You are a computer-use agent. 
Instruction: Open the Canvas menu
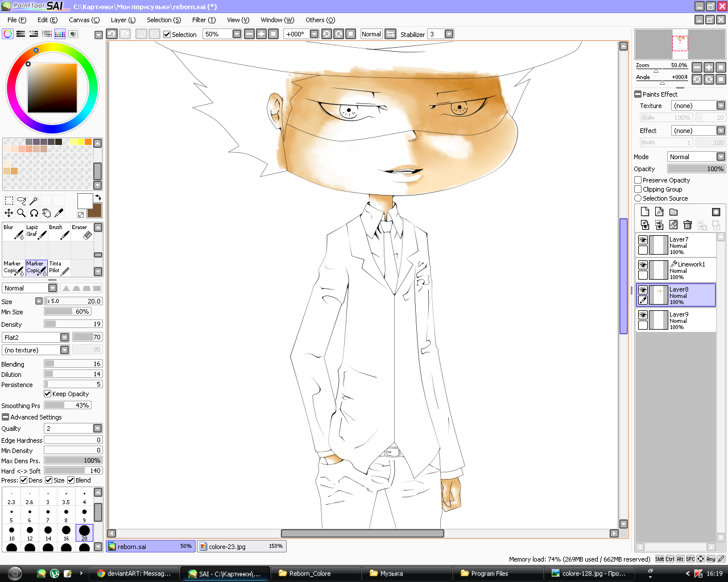coord(84,20)
